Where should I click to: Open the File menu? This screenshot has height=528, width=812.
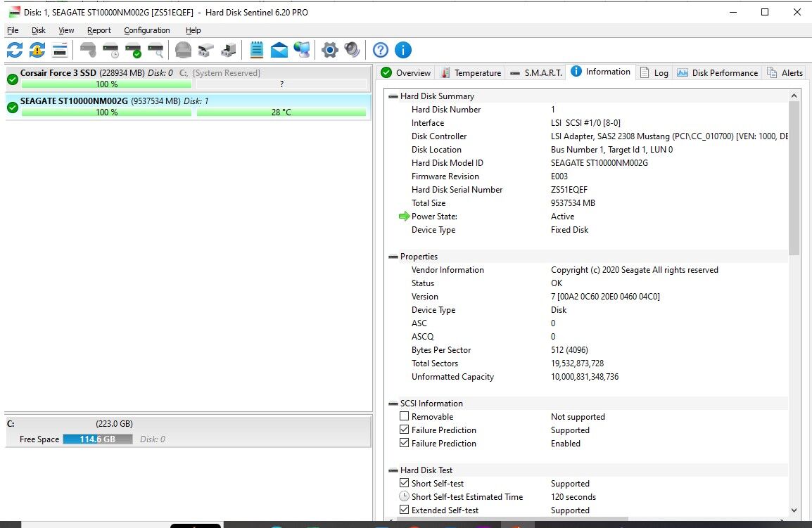coord(13,30)
